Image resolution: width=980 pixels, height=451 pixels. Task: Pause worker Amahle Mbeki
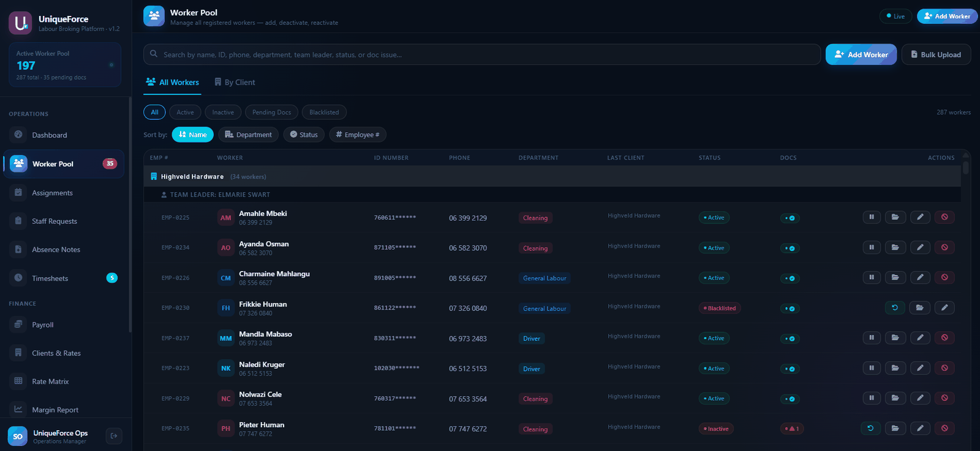pyautogui.click(x=871, y=217)
